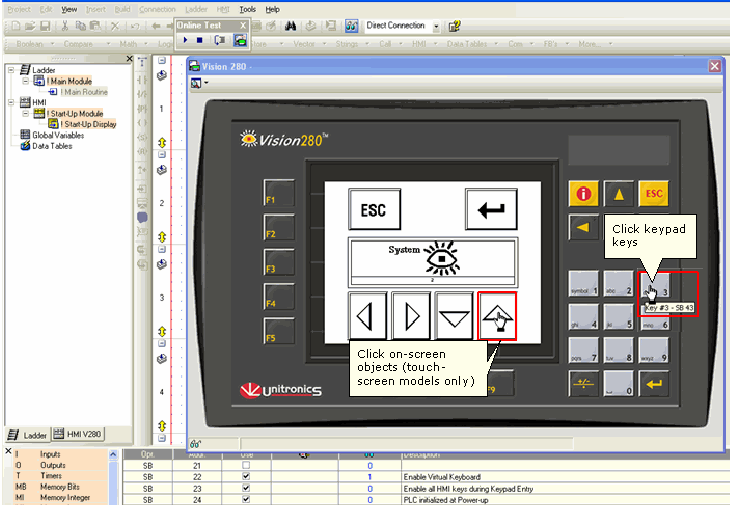Open the Project menu
730x505 pixels.
click(x=19, y=9)
